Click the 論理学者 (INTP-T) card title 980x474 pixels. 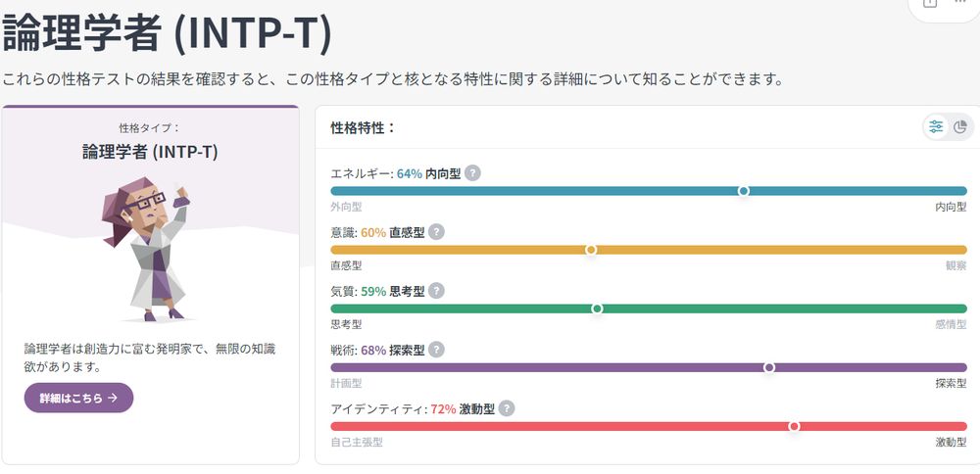tap(150, 152)
